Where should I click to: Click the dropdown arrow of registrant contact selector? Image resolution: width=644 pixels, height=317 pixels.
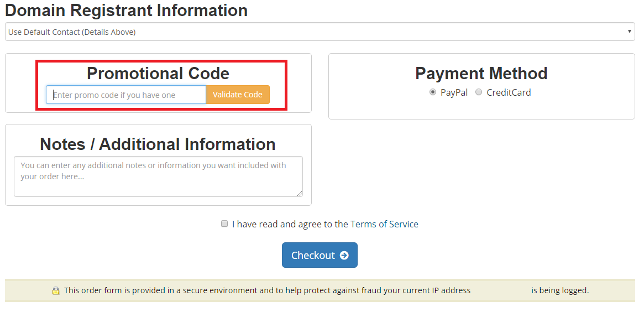click(x=629, y=31)
